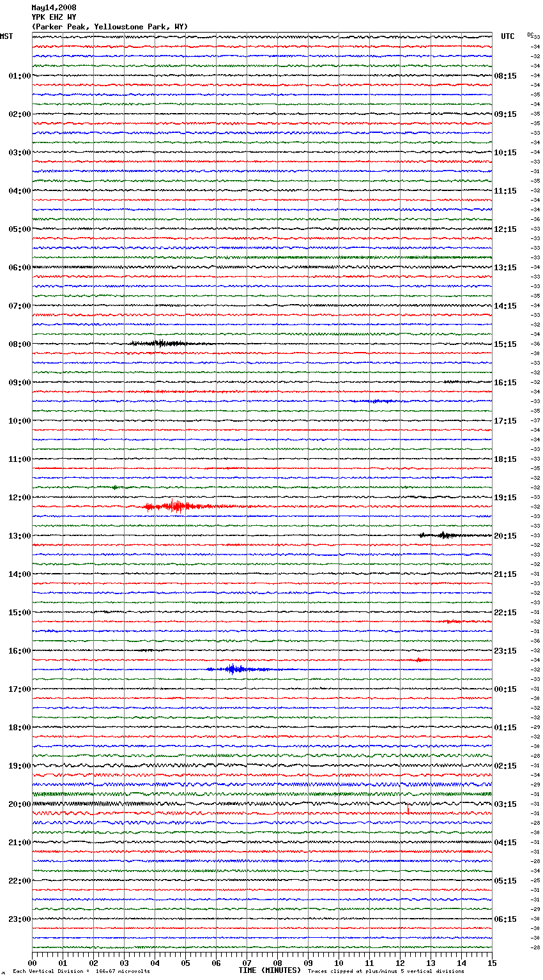Click the red spike after 20:00 near minute 12
Viewport: 543px width, 980px height.
(x=408, y=808)
